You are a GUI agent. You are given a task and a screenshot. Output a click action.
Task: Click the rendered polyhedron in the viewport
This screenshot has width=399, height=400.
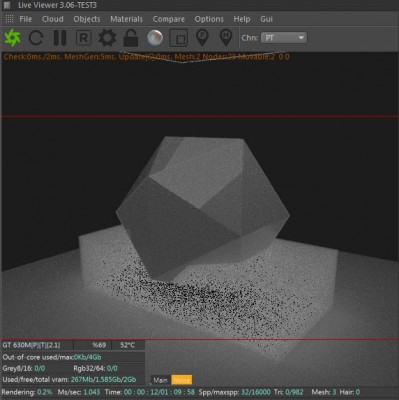(x=203, y=208)
